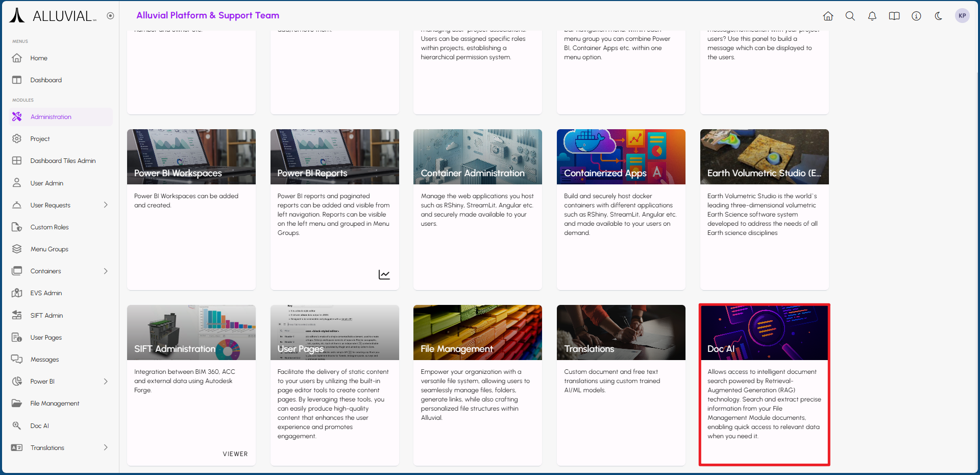Expand the Containers submenu
980x475 pixels.
(106, 271)
